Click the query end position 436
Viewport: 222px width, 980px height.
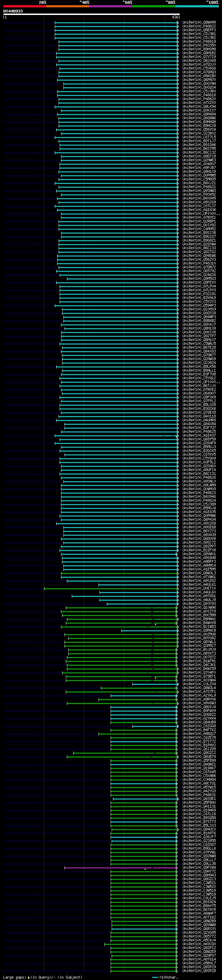(x=175, y=17)
